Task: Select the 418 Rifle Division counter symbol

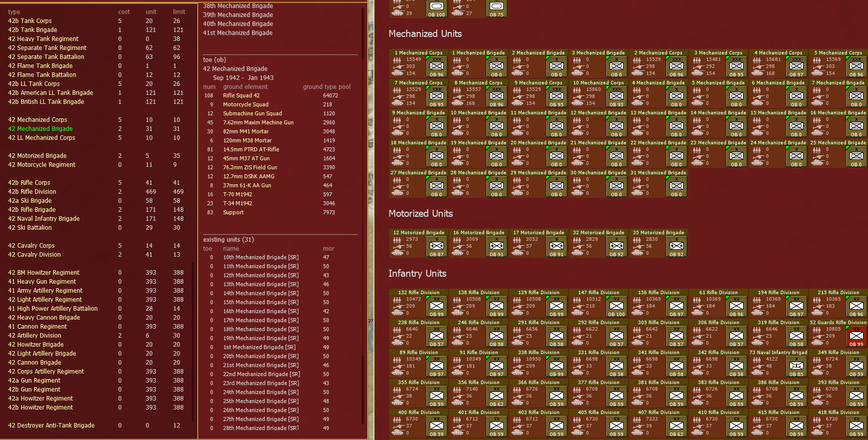Action: (x=857, y=426)
